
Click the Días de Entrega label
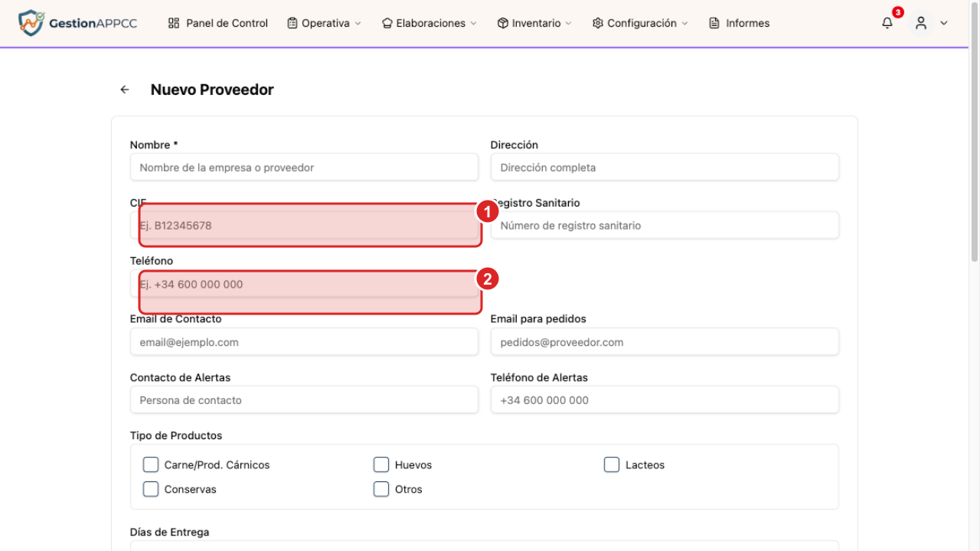click(169, 532)
